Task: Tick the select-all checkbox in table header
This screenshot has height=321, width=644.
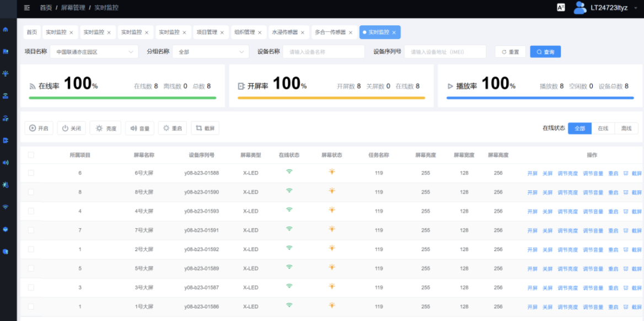Action: tap(31, 155)
